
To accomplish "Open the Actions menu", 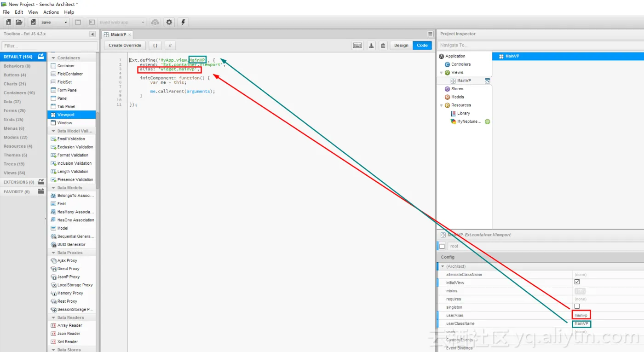I will tap(51, 12).
